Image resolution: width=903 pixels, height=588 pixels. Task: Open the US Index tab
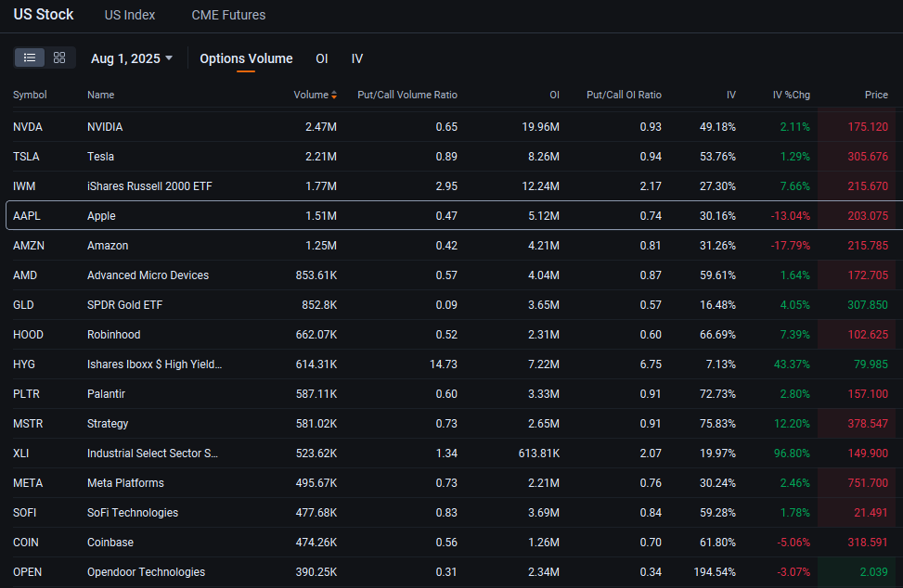(x=130, y=15)
